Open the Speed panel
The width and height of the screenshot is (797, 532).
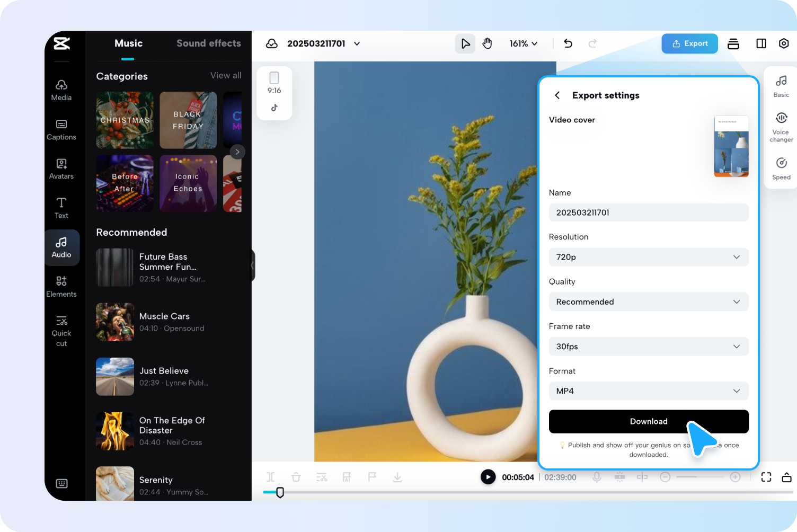coord(781,169)
